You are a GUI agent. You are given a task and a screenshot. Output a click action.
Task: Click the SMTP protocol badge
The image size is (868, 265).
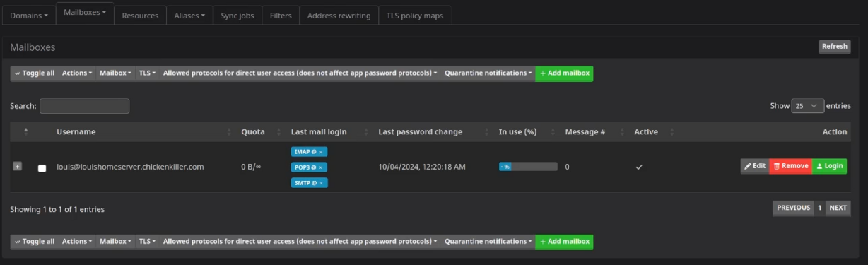pos(309,183)
